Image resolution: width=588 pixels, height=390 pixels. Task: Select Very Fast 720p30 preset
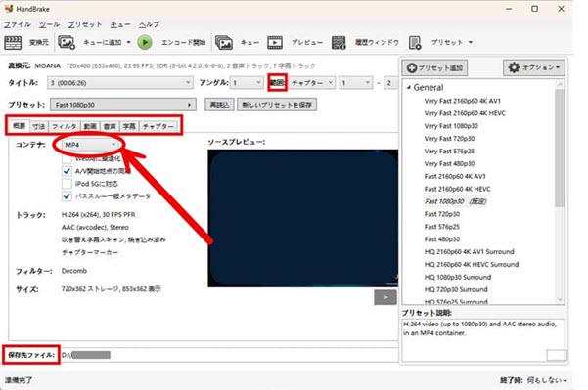449,139
